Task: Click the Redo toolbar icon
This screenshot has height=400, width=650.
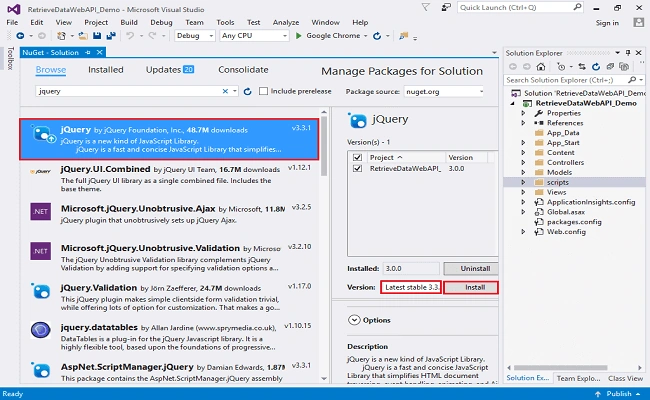Action: point(153,36)
